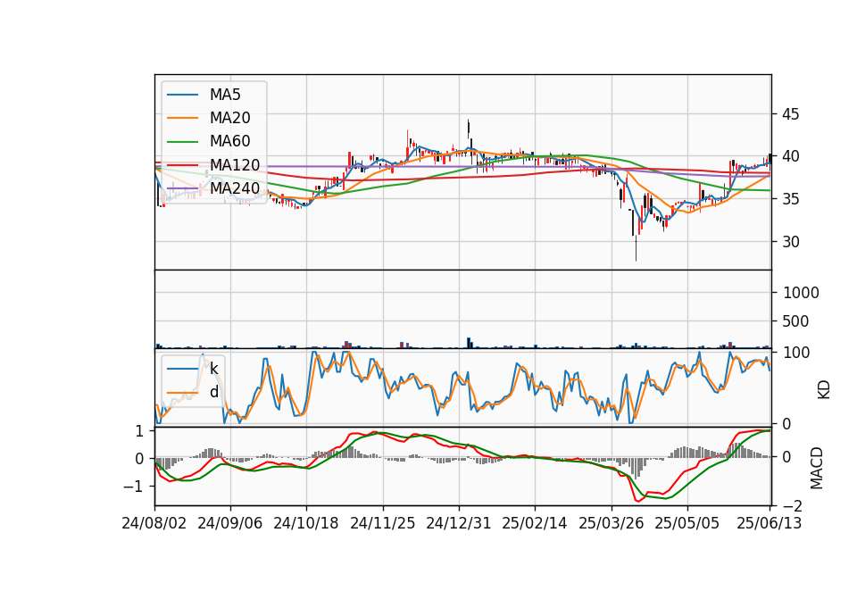Click the MA60 legend label
Viewport: 857px width, 616px height.
click(x=229, y=141)
